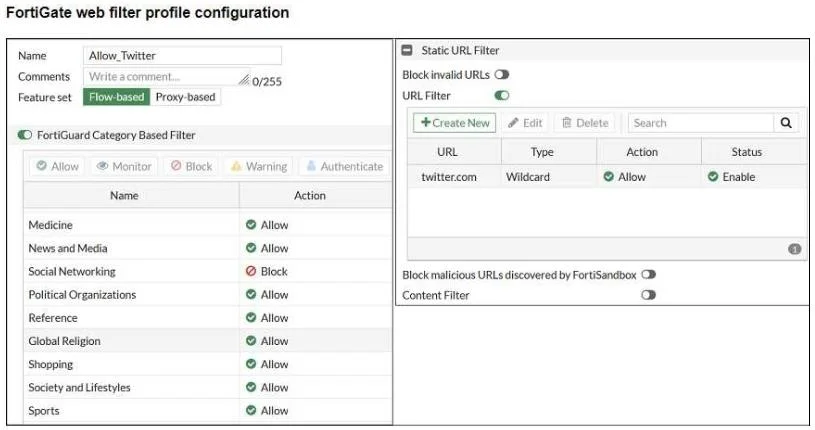This screenshot has height=430, width=815.
Task: Click the Create New button
Action: tap(455, 123)
